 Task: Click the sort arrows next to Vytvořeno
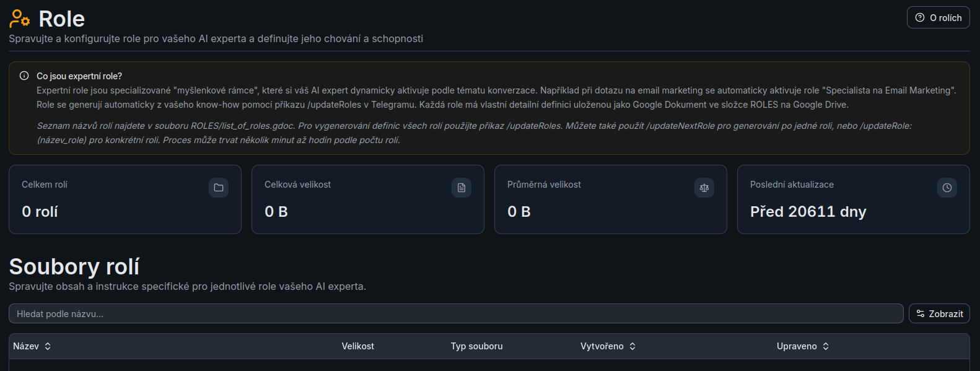pyautogui.click(x=632, y=346)
